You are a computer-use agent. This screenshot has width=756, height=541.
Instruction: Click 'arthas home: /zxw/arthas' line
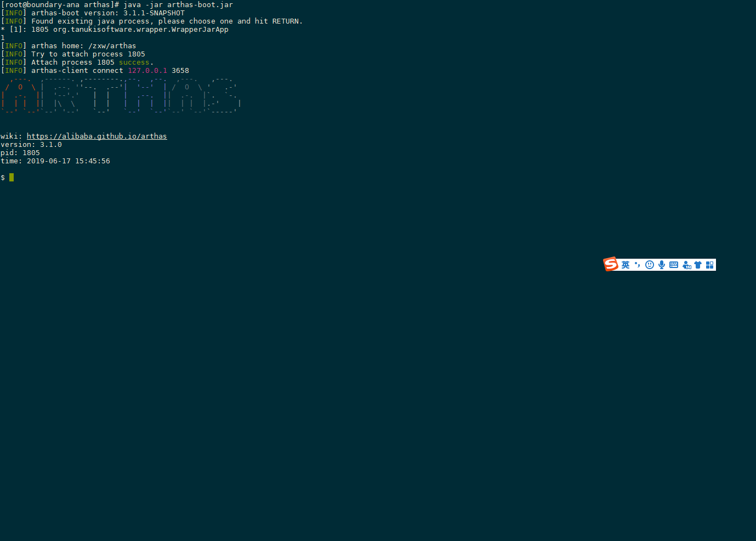point(83,46)
